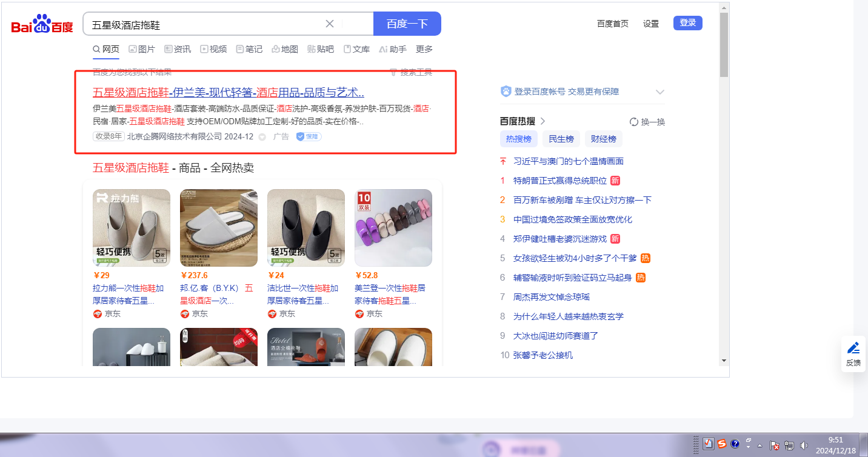Image resolution: width=868 pixels, height=457 pixels.
Task: Click the scrollbar down arrow
Action: point(724,360)
